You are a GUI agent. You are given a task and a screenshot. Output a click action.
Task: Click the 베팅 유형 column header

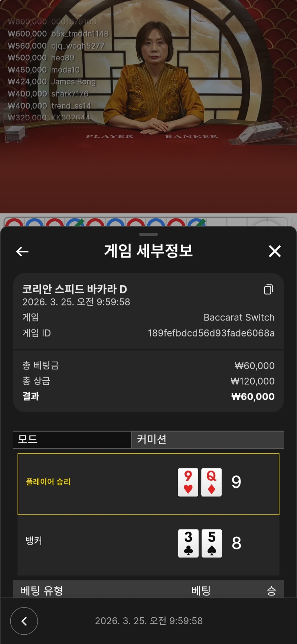click(42, 590)
